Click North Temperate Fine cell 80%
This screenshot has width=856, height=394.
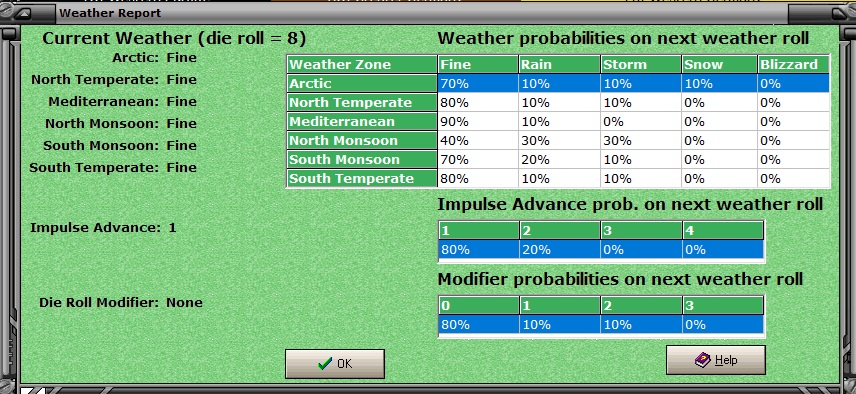pyautogui.click(x=478, y=103)
